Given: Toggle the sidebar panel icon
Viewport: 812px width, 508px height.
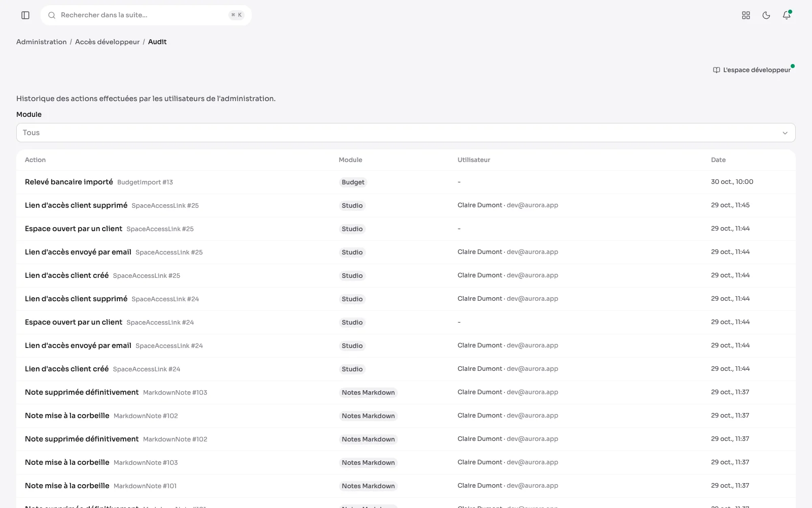Looking at the screenshot, I should (x=25, y=15).
